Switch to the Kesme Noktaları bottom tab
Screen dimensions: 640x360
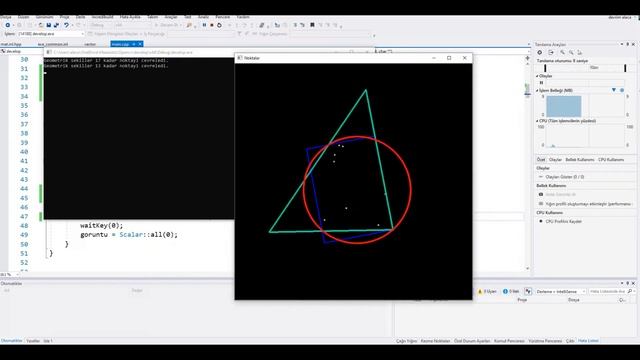click(x=435, y=340)
